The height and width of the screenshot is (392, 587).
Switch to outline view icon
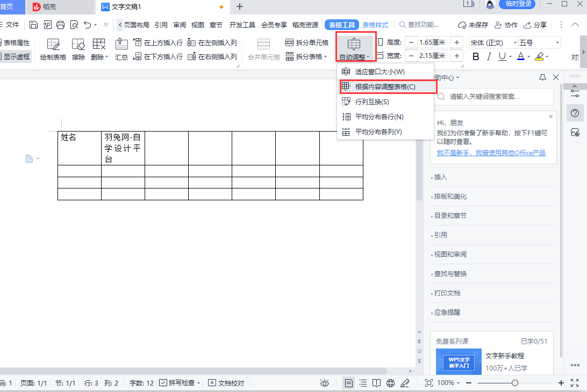click(x=363, y=383)
